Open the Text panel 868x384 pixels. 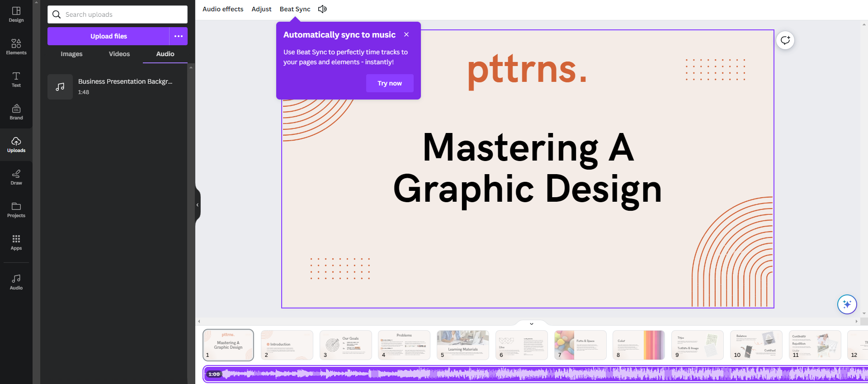point(16,80)
